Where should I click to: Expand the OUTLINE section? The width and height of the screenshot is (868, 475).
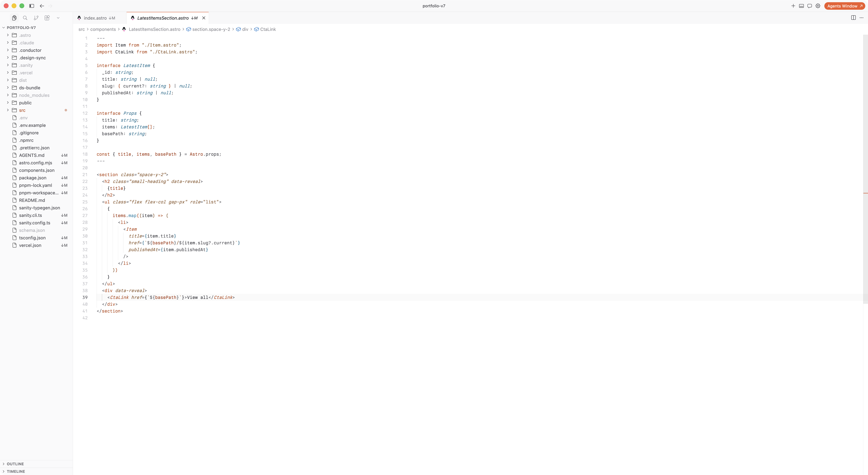coord(36,464)
